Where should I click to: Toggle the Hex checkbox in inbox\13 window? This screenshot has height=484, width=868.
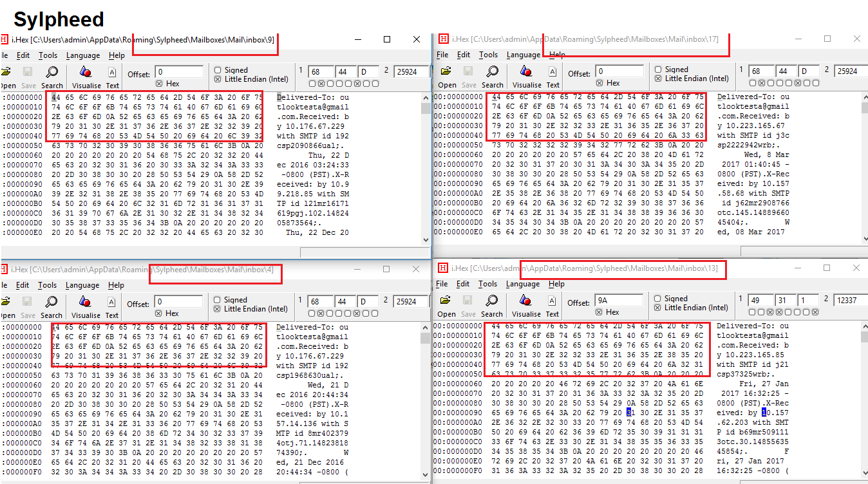599,312
